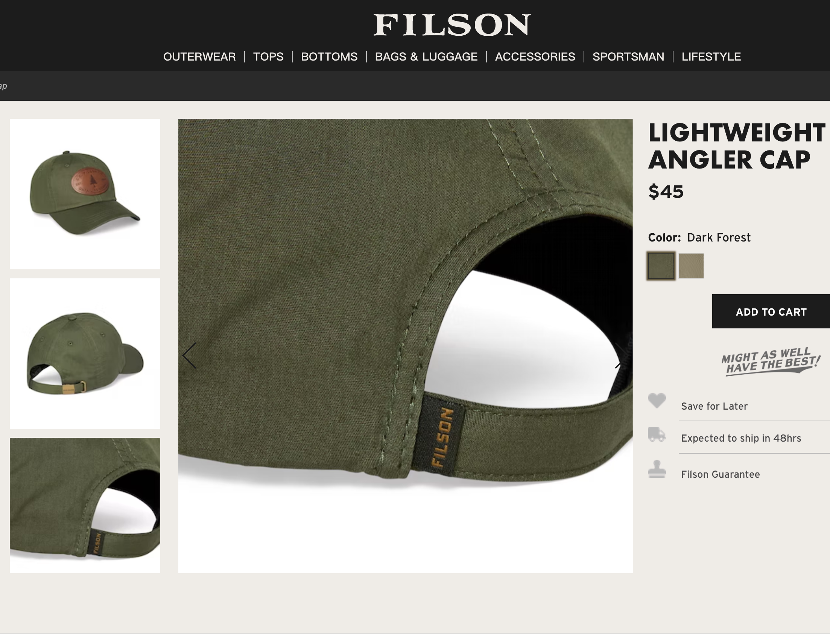Open the Lifestyle menu
This screenshot has width=830, height=644.
(711, 56)
